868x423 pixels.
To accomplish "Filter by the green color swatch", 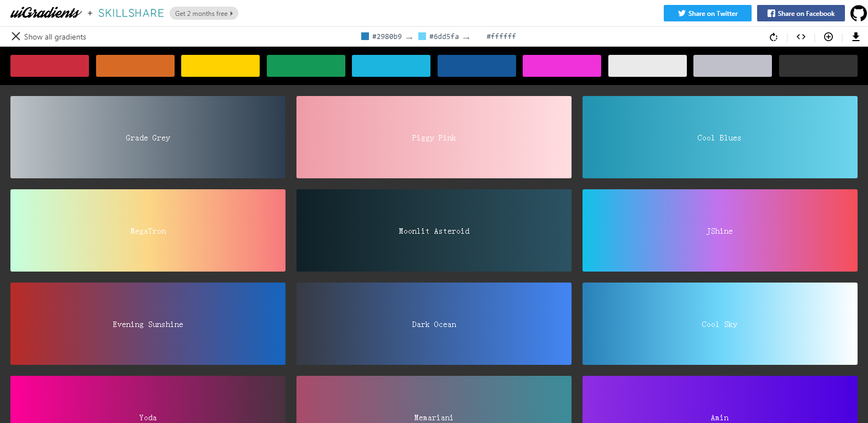I will [x=306, y=66].
